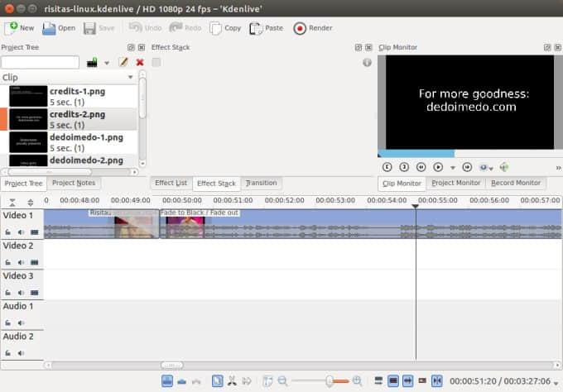
Task: Select the razor scissors tool
Action: [232, 380]
